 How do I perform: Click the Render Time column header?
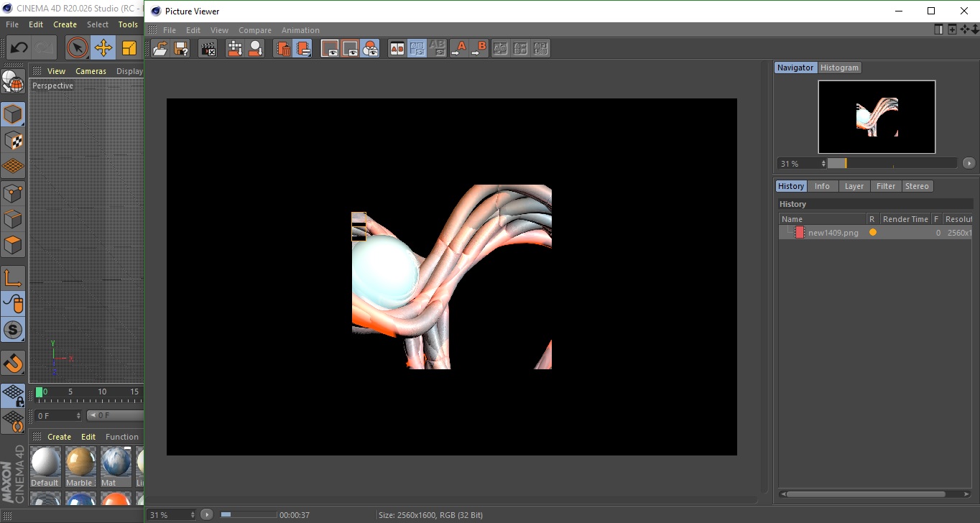coord(905,219)
